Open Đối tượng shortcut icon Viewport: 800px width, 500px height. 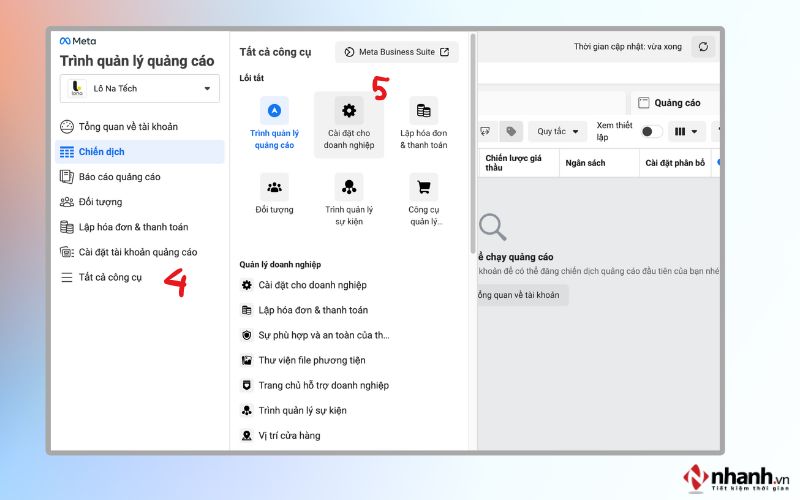coord(274,187)
